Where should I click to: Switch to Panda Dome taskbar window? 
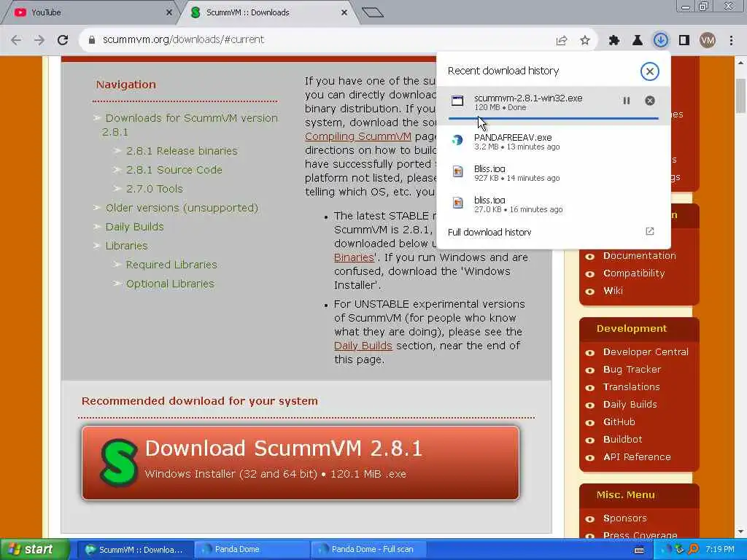coord(252,550)
